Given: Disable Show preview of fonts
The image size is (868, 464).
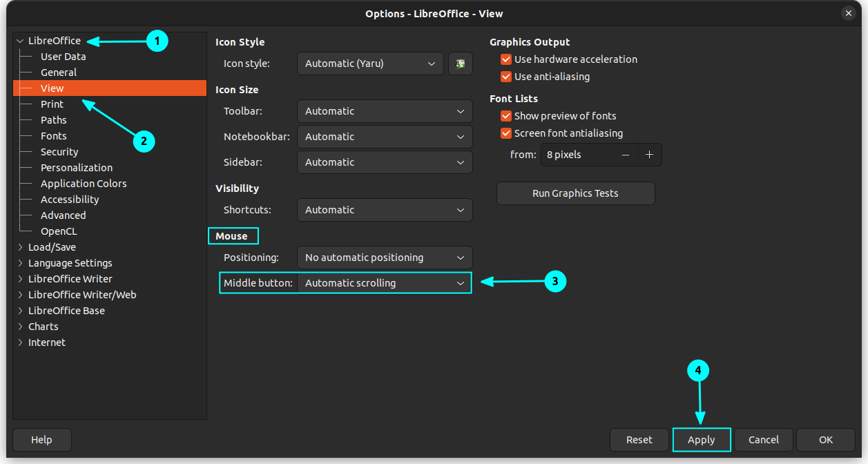Looking at the screenshot, I should click(x=506, y=116).
